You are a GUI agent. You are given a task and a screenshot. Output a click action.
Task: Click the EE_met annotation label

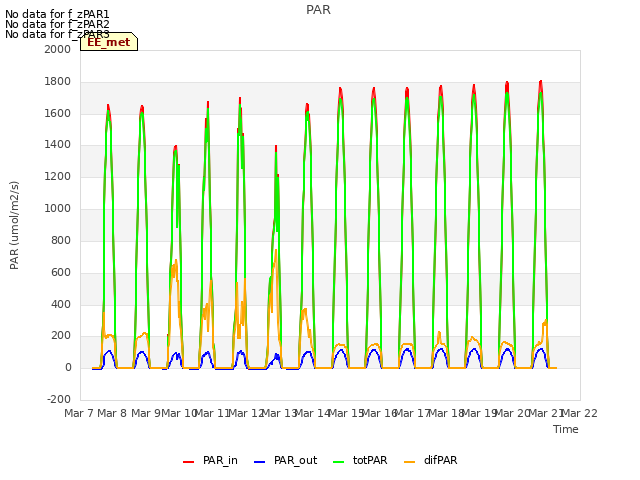click(x=109, y=42)
